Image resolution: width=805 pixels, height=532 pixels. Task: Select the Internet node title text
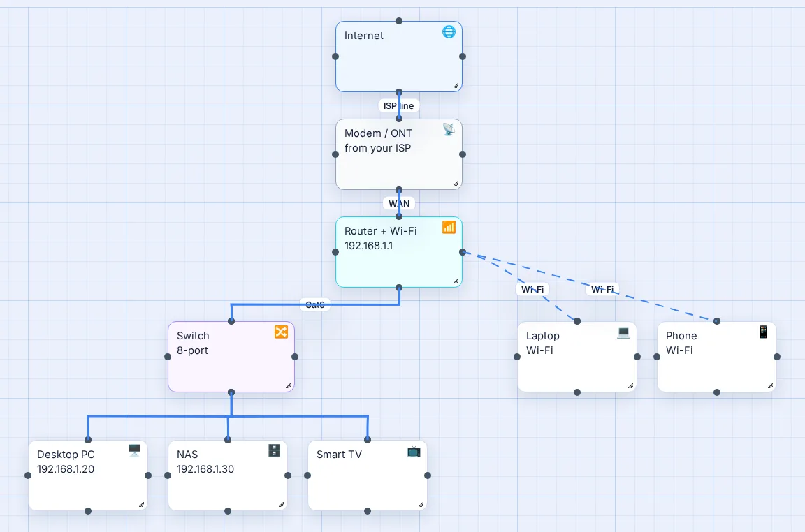click(363, 36)
